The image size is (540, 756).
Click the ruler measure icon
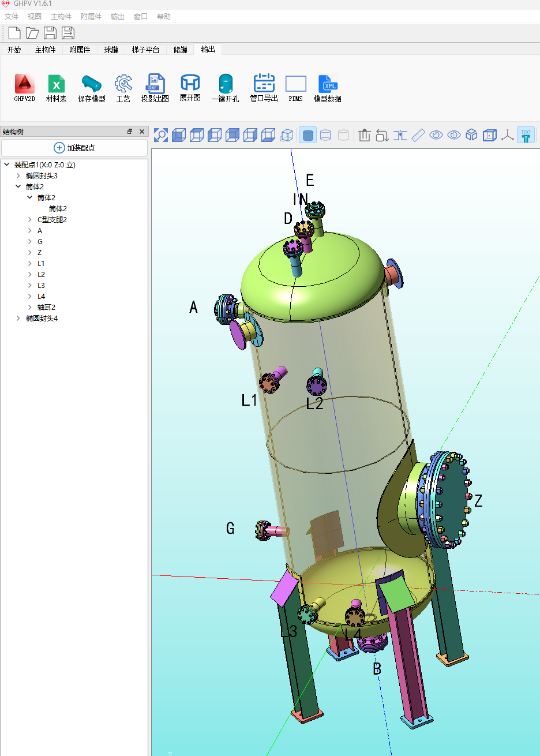(x=418, y=135)
